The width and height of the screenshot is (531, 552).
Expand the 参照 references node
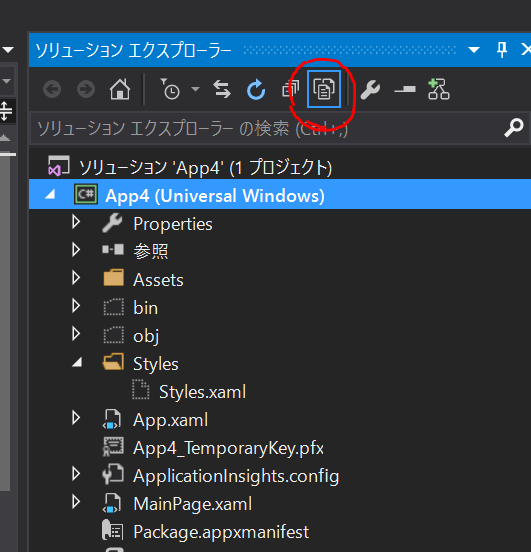coord(76,250)
